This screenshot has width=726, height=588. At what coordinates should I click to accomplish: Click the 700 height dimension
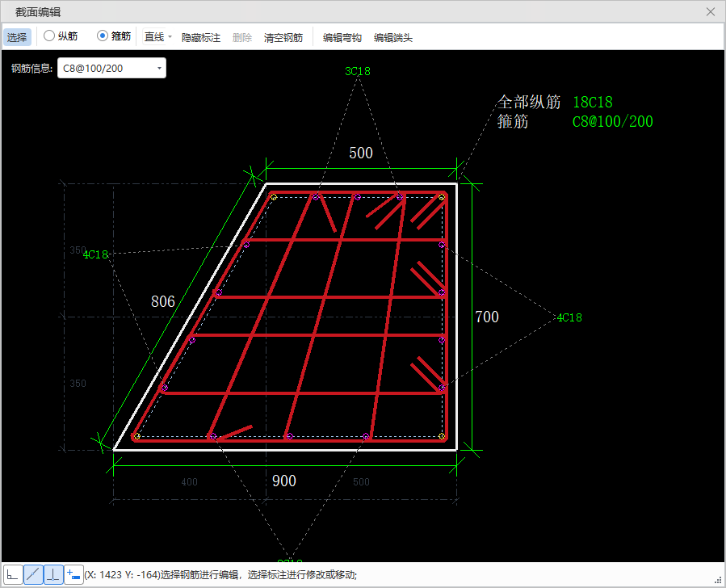click(x=487, y=317)
